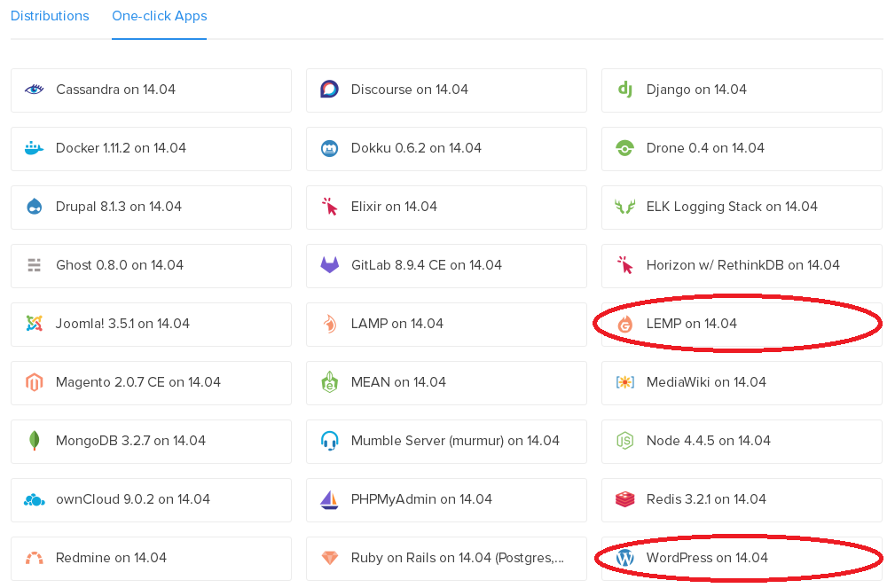895x588 pixels.
Task: Click the Horizon RethinkDB cursor icon
Action: (625, 265)
